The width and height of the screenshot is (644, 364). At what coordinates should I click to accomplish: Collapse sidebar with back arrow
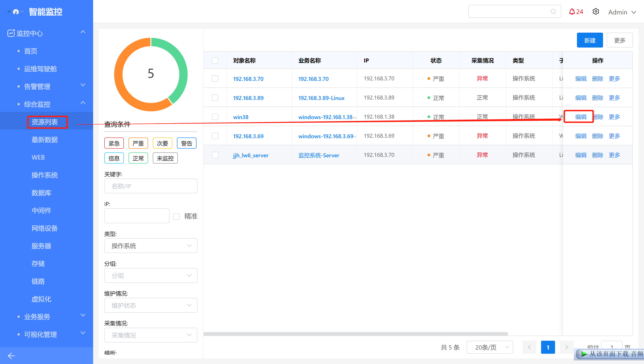11,355
